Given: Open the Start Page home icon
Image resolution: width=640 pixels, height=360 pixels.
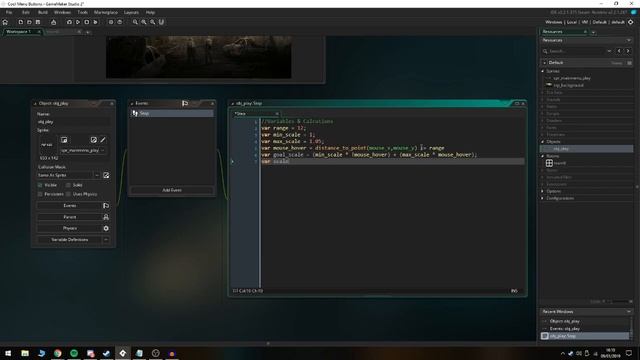Looking at the screenshot, I should click(5, 22).
